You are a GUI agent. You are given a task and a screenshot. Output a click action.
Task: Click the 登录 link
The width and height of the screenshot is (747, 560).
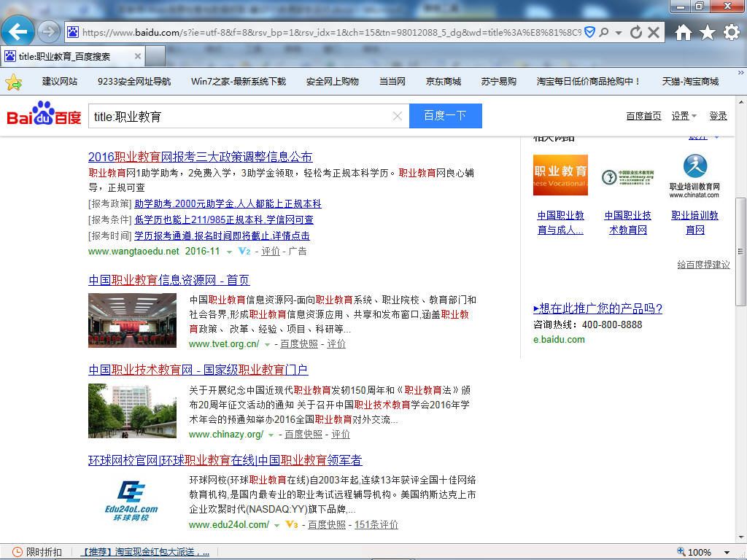(718, 116)
